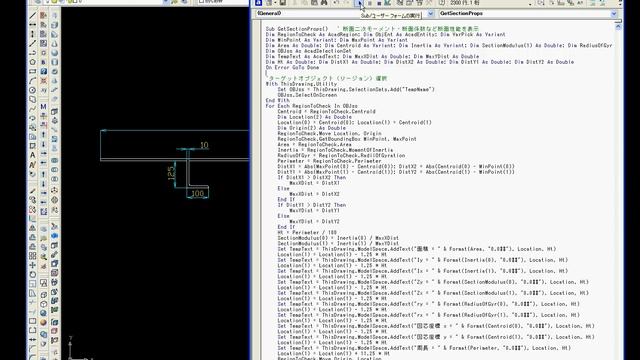Click 'For Each RegionToCheck In OBJss' line
The height and width of the screenshot is (360, 640).
tap(311, 106)
